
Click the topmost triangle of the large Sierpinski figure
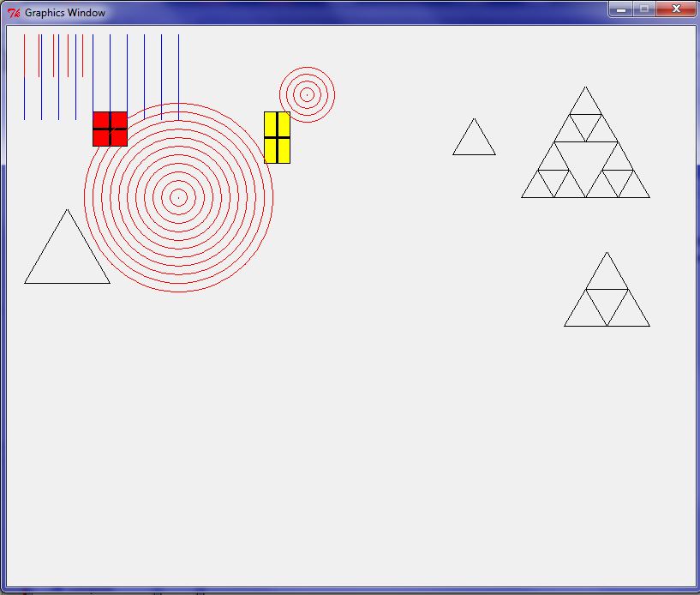click(x=585, y=104)
